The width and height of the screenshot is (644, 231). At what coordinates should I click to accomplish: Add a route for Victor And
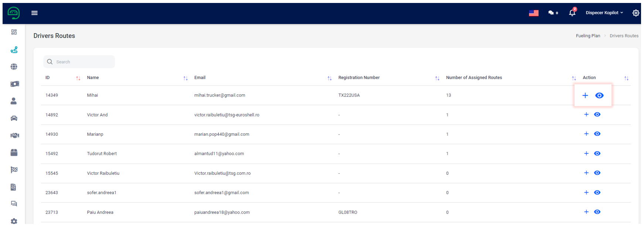tap(586, 115)
